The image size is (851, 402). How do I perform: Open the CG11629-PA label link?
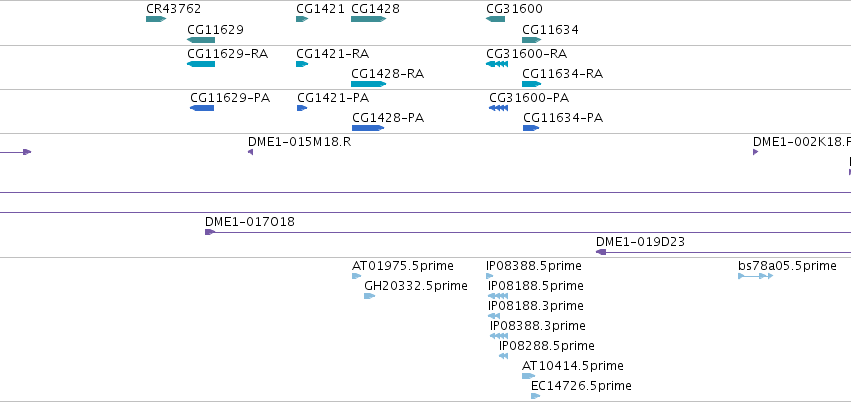(230, 98)
